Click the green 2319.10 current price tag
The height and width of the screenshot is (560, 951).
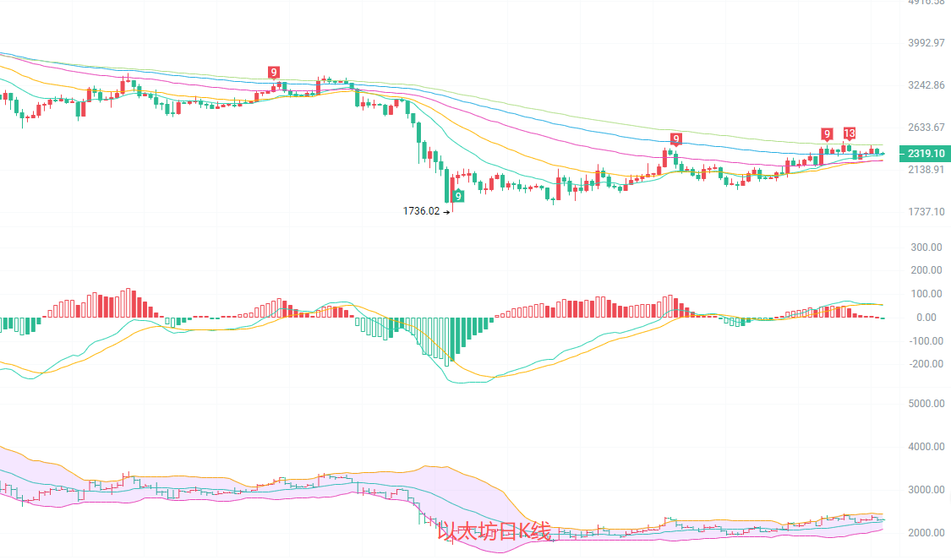pos(927,154)
